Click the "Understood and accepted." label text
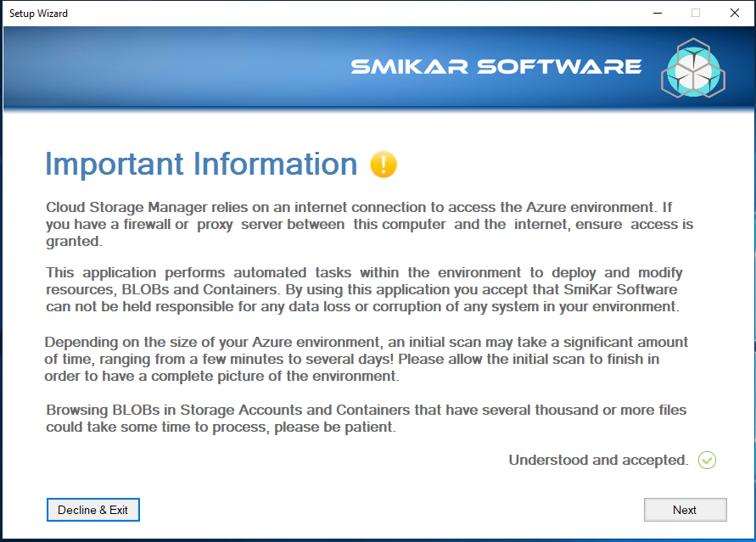This screenshot has height=542, width=756. point(598,460)
